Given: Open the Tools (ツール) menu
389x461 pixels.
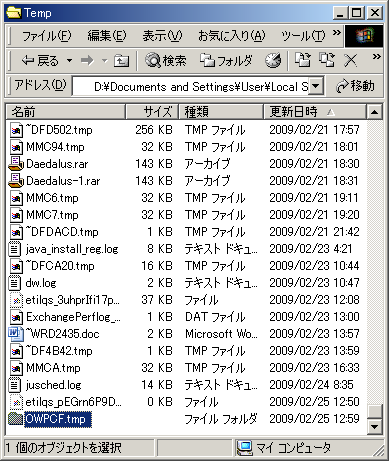Looking at the screenshot, I should tap(303, 36).
